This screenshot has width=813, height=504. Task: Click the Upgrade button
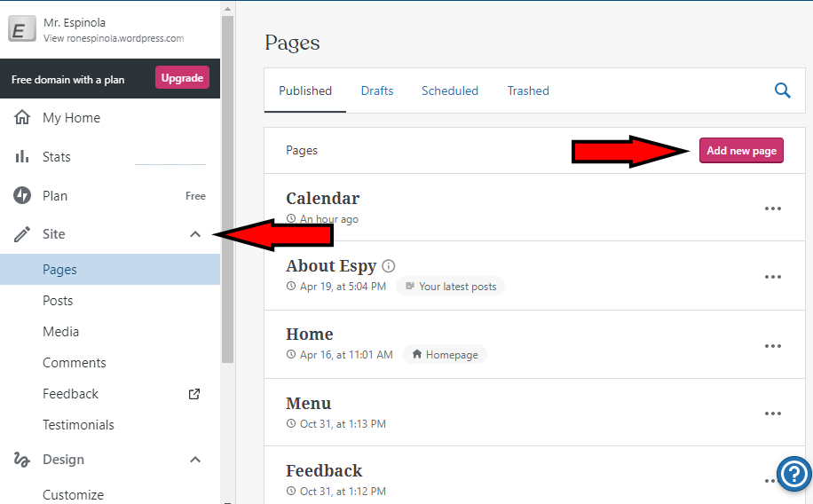pos(182,78)
